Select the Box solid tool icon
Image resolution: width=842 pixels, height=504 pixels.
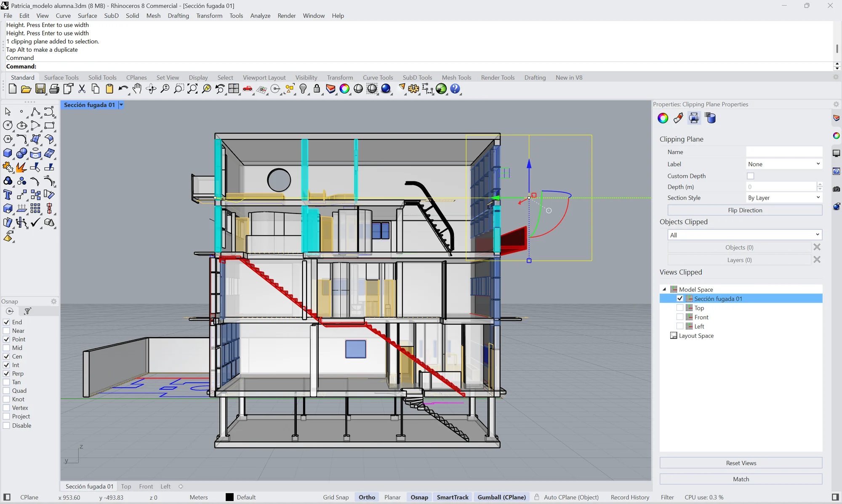[8, 153]
